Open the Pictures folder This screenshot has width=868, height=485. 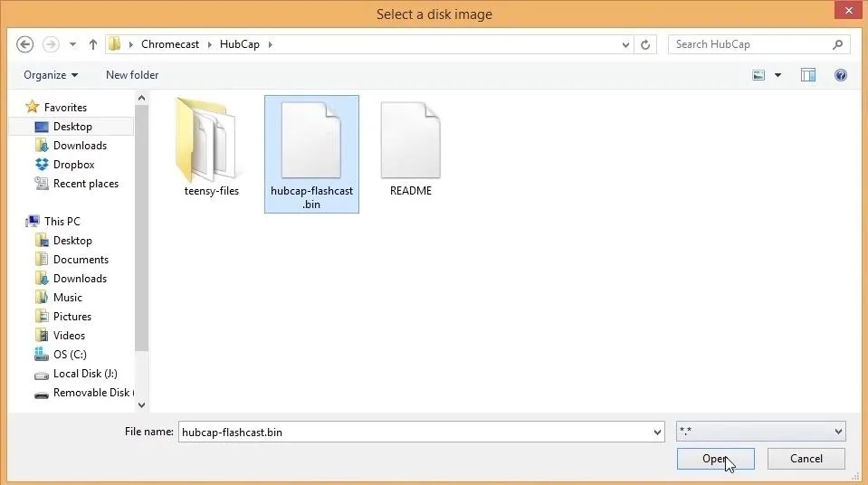[72, 316]
